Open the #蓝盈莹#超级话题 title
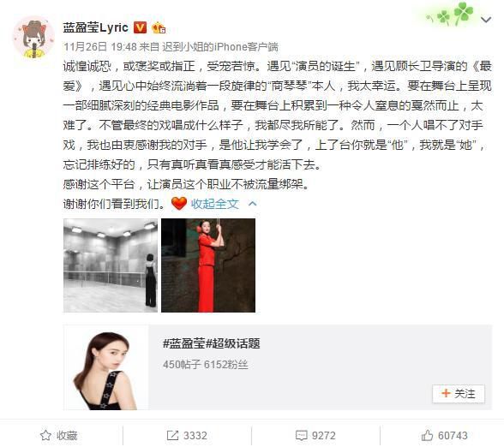 [x=211, y=343]
